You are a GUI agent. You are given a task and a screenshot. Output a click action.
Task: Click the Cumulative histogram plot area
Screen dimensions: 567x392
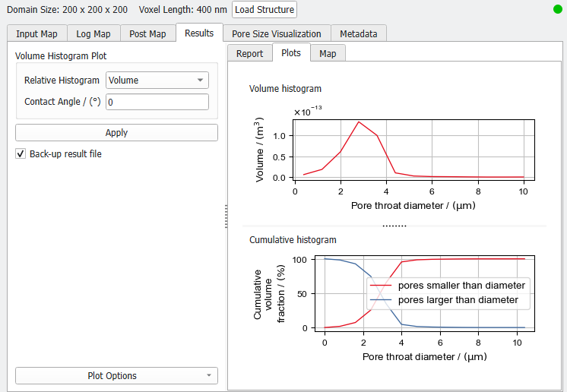425,293
